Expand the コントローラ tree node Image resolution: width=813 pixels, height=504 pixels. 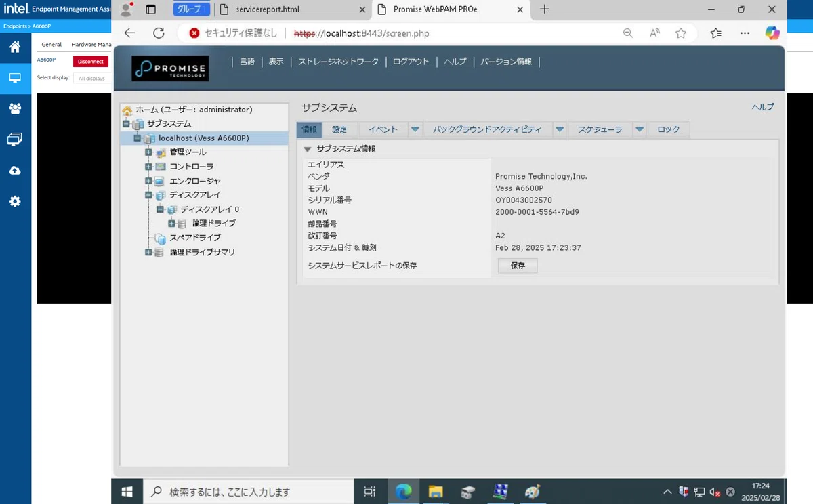[148, 167]
